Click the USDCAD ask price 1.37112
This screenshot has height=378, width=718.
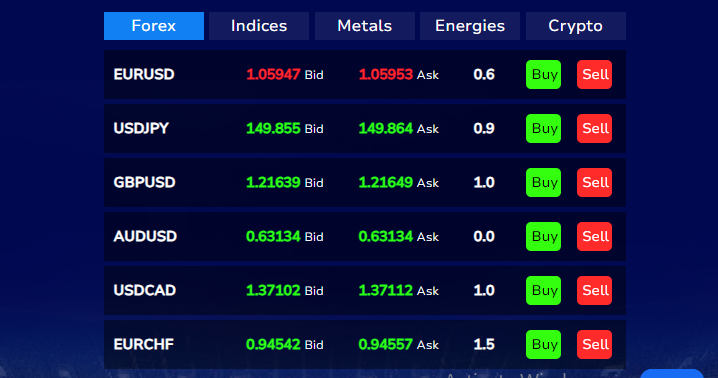point(386,290)
